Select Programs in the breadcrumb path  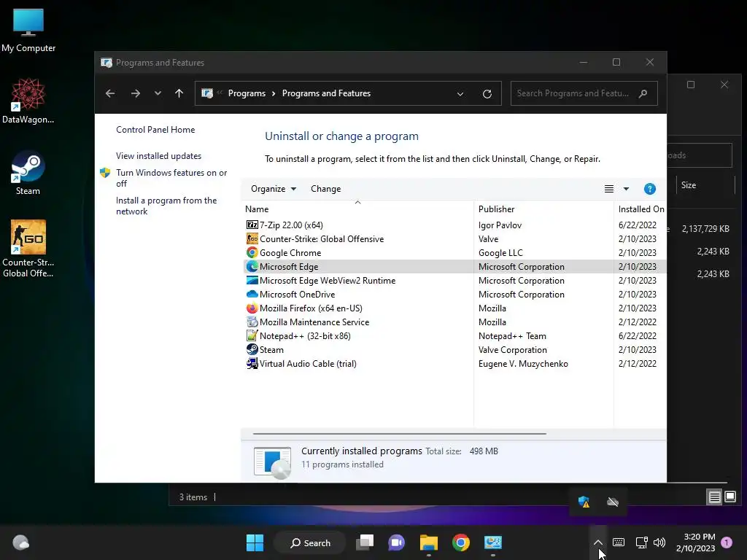[x=247, y=93]
